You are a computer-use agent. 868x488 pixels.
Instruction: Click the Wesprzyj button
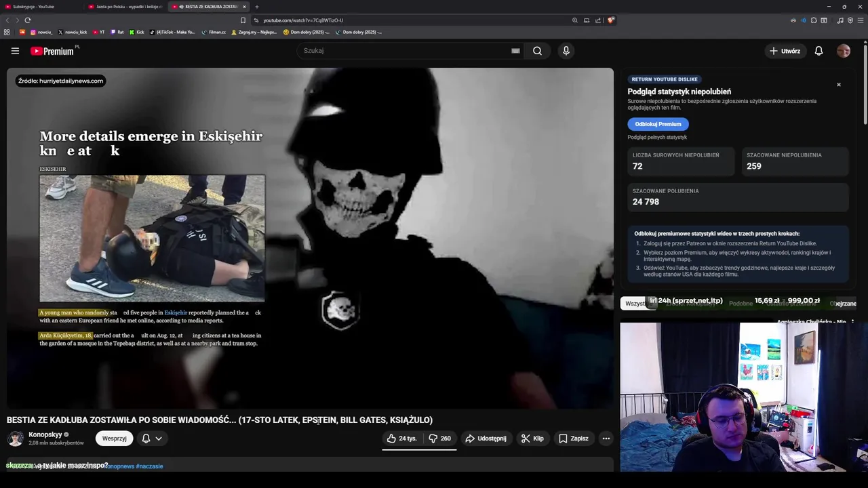point(114,439)
